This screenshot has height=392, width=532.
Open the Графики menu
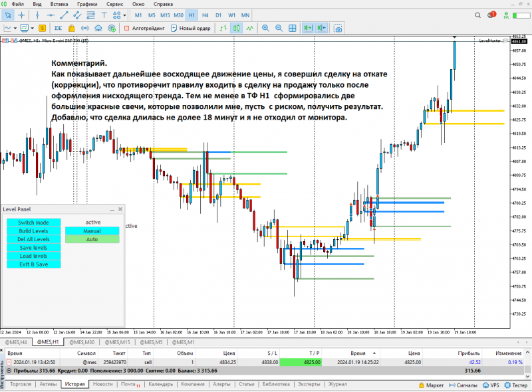coord(87,4)
